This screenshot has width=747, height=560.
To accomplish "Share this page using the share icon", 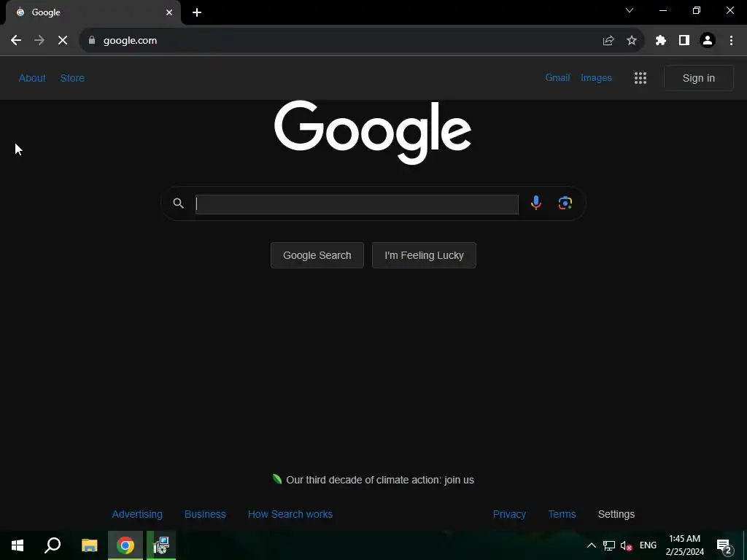I will [x=608, y=41].
